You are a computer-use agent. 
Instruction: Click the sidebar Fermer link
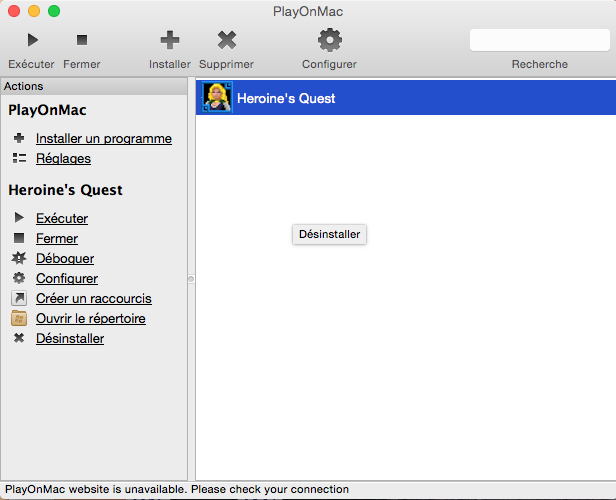[x=57, y=238]
